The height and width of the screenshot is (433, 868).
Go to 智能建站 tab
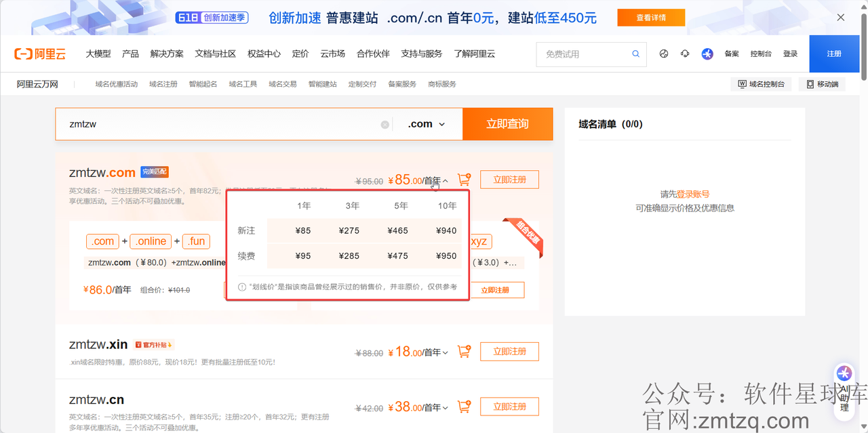(x=323, y=84)
